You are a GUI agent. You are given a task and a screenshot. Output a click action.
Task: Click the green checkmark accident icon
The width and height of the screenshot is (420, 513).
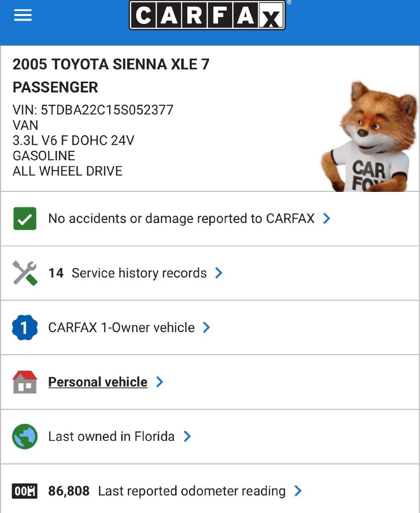25,218
